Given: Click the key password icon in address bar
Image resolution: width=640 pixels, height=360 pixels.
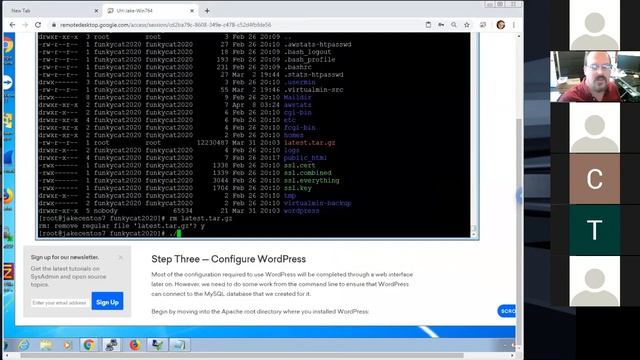Looking at the screenshot, I should click(441, 25).
